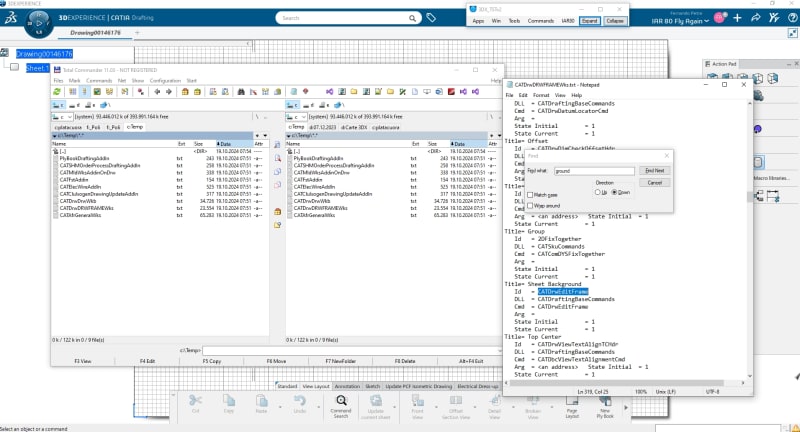Click the red icon in Total Commander toolbar
Viewport: 800px width, 432px height.
[x=451, y=92]
